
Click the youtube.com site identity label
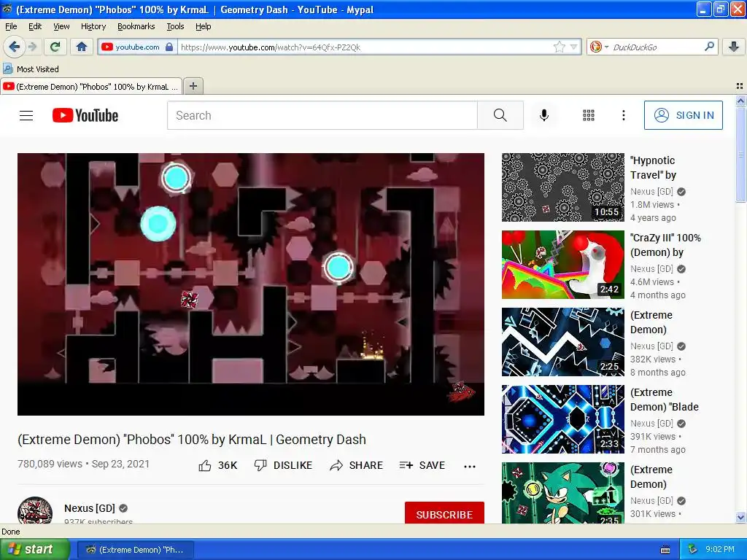pos(137,47)
